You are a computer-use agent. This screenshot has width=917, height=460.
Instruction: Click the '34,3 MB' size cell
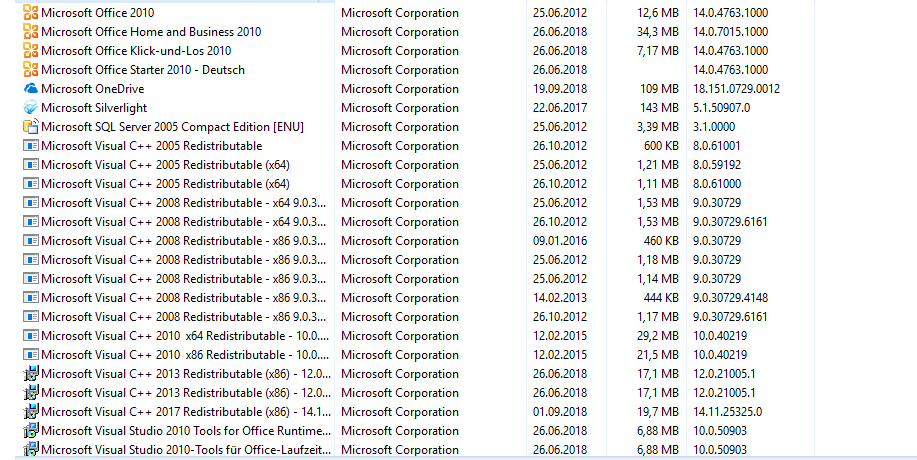point(658,32)
